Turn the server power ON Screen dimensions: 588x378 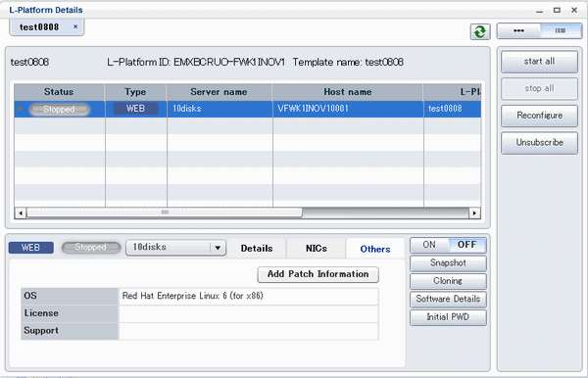click(429, 245)
